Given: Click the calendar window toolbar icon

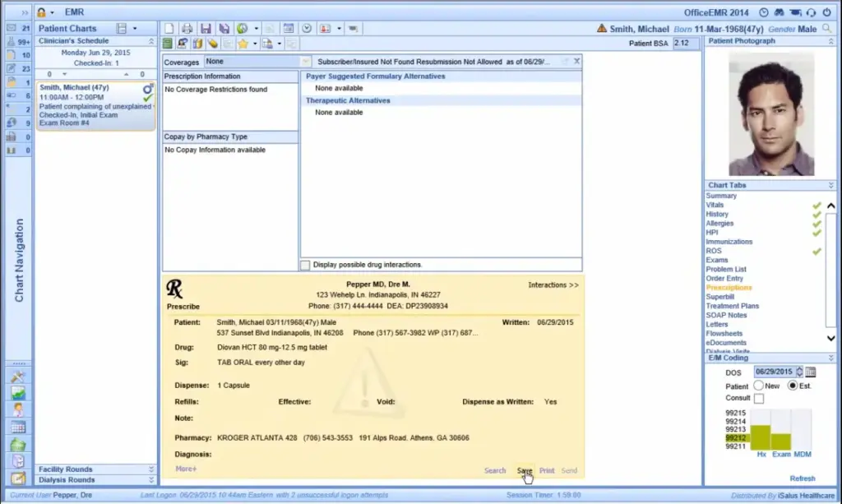Looking at the screenshot, I should pyautogui.click(x=289, y=29).
